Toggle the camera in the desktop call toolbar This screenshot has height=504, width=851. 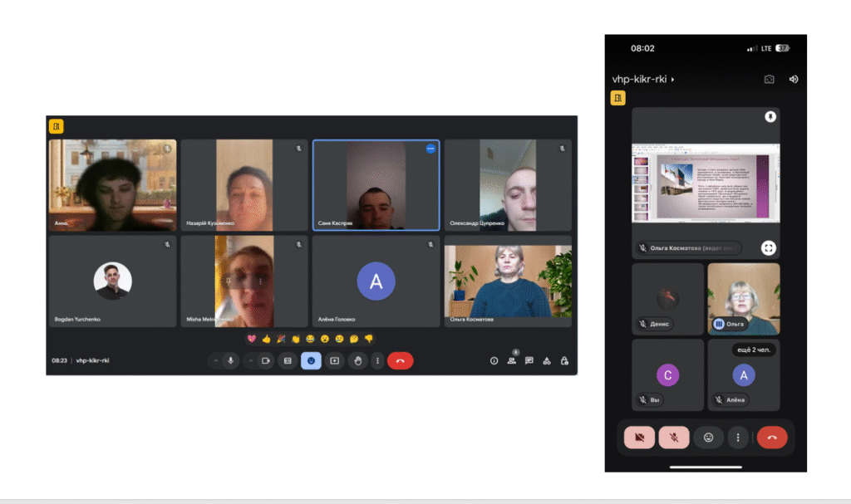(266, 360)
